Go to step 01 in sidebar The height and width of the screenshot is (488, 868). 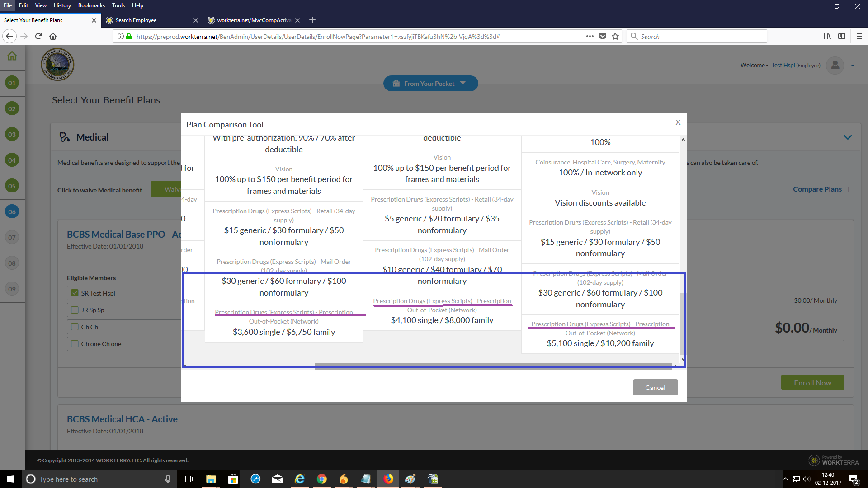12,83
